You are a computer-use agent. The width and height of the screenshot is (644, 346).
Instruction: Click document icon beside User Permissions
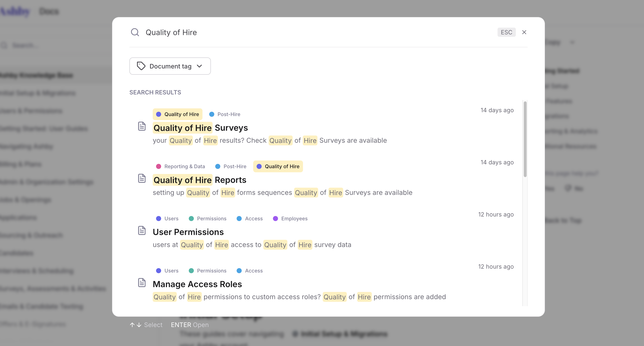click(142, 230)
